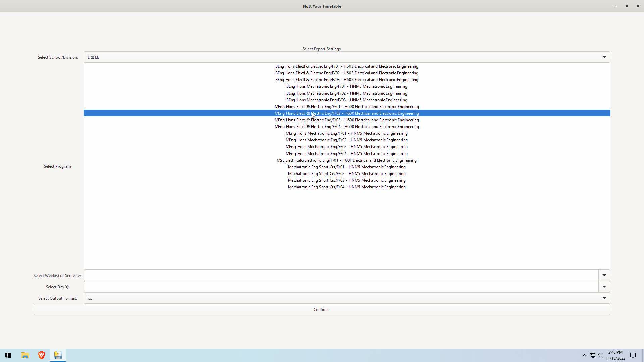Viewport: 644px width, 362px height.
Task: Click Nott Your Timetable taskbar icon
Action: [58, 355]
